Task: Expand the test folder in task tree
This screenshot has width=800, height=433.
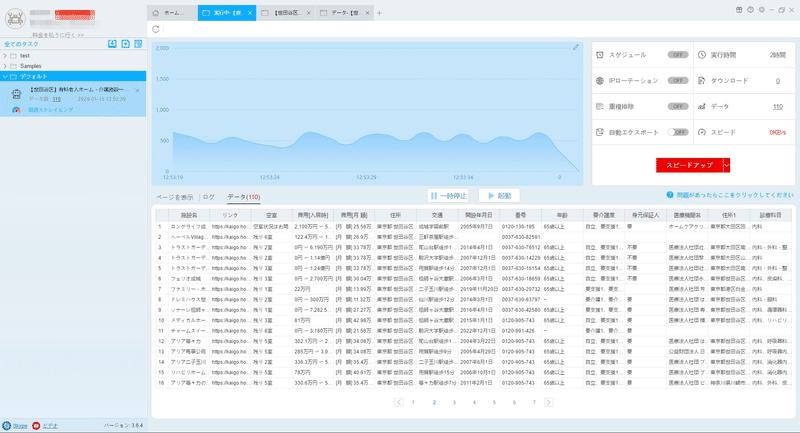Action: coord(5,56)
